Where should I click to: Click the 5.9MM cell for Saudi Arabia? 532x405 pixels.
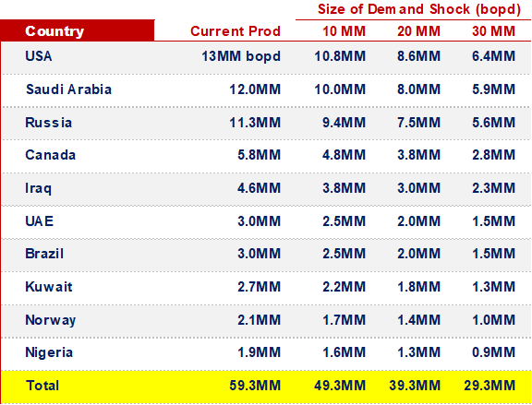coord(493,89)
